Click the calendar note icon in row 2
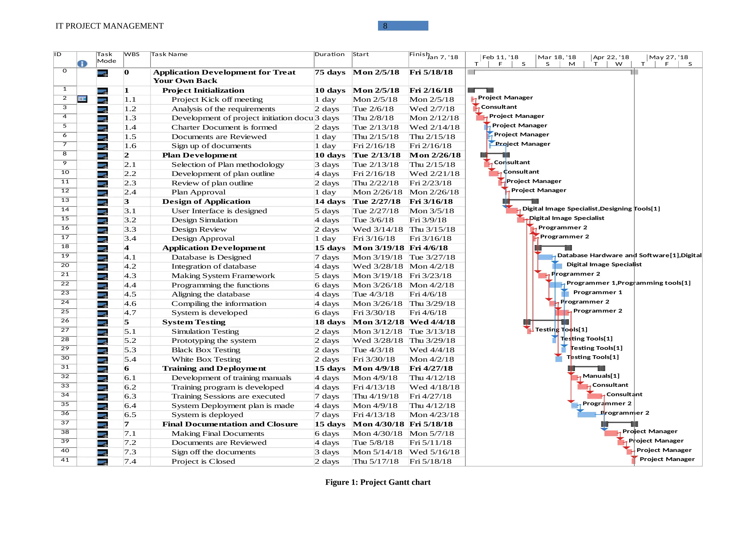 pyautogui.click(x=82, y=99)
